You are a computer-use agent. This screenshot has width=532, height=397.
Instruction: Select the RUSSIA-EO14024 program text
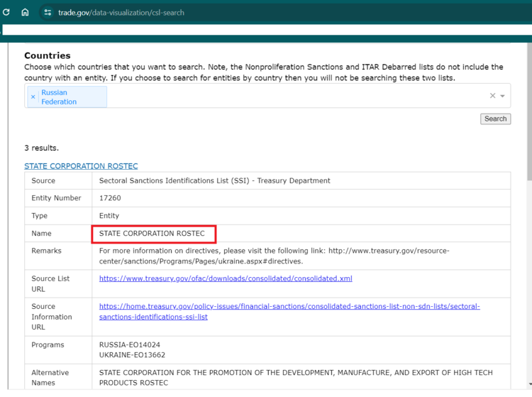(130, 344)
